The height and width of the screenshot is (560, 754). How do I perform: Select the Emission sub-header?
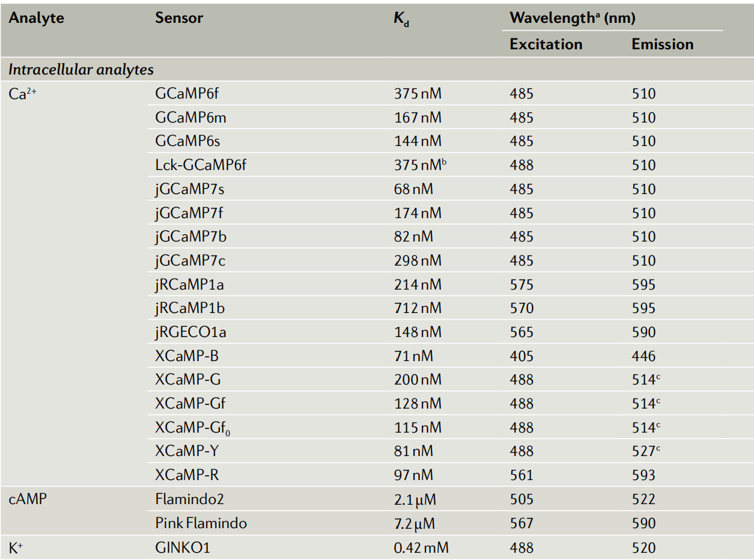point(662,44)
